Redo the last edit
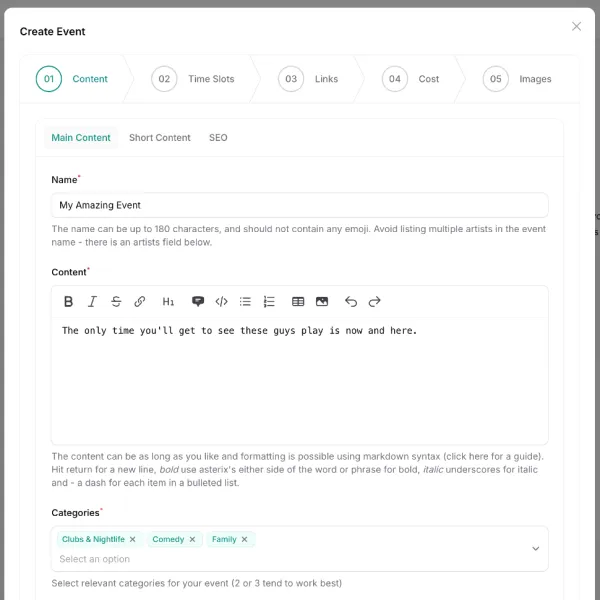The width and height of the screenshot is (600, 600). (x=375, y=302)
